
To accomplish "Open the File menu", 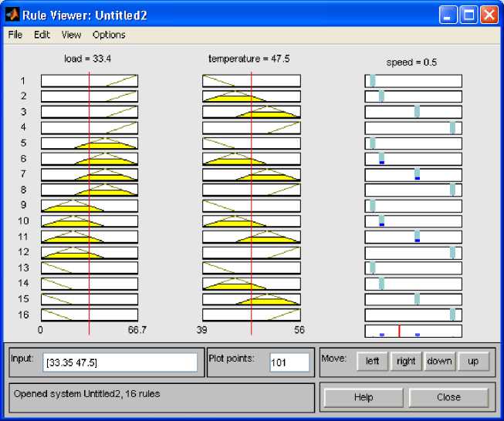I will [x=15, y=35].
